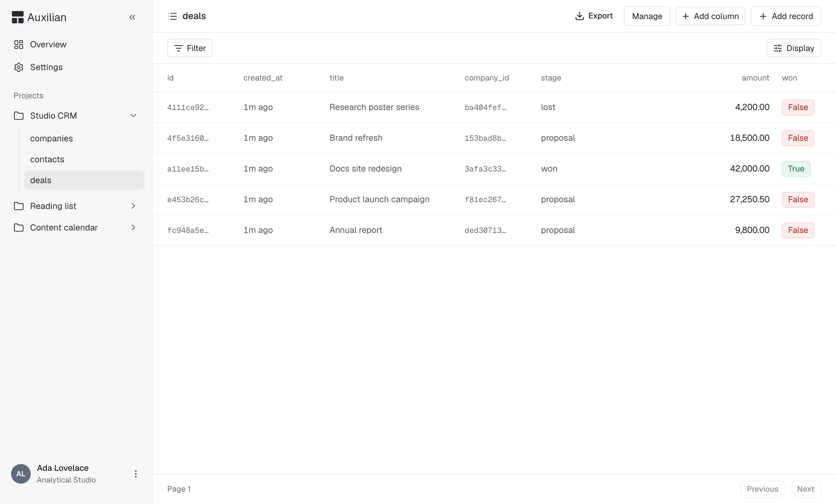The height and width of the screenshot is (504, 836).
Task: Click stage 'lost' cell
Action: pyautogui.click(x=548, y=107)
